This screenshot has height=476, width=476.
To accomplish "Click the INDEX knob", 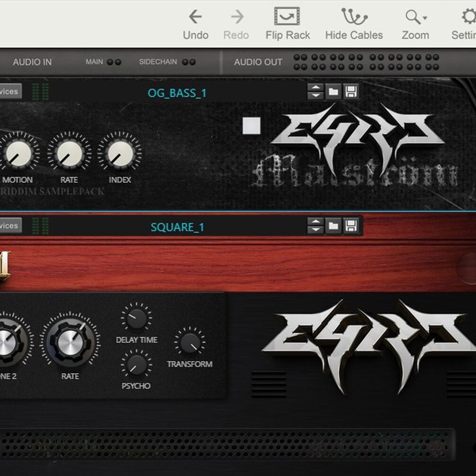I will [x=120, y=154].
